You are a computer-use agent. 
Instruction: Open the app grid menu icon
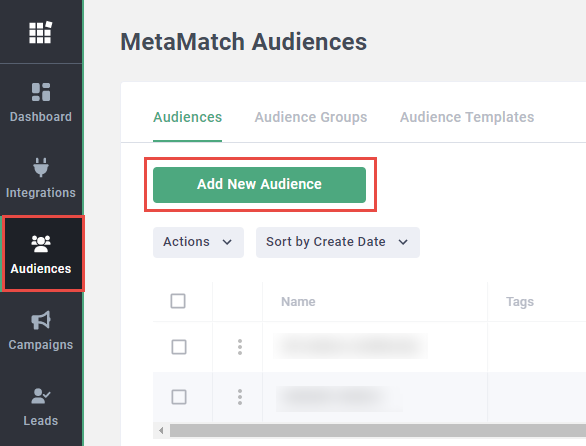pyautogui.click(x=40, y=33)
